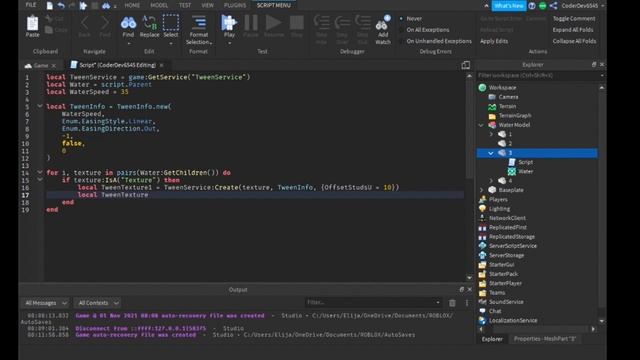Viewport: 640px width, 360px height.
Task: Expand MeshPart 1 in WaterModel
Action: coord(491,134)
